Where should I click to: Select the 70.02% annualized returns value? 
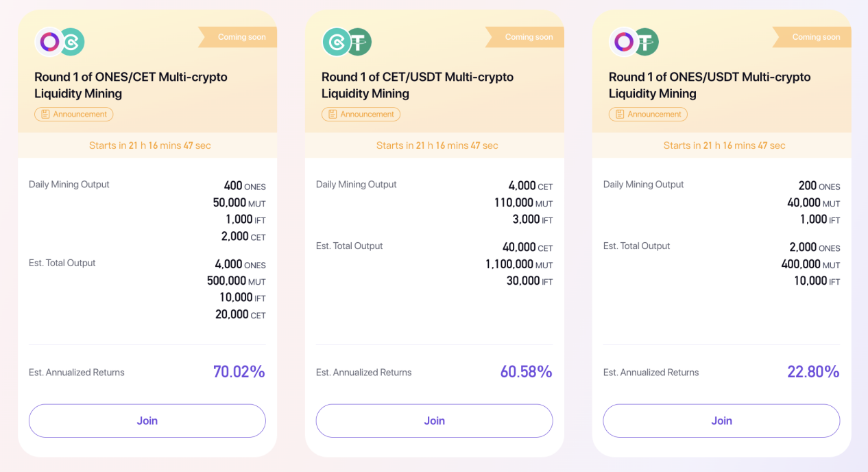point(239,372)
